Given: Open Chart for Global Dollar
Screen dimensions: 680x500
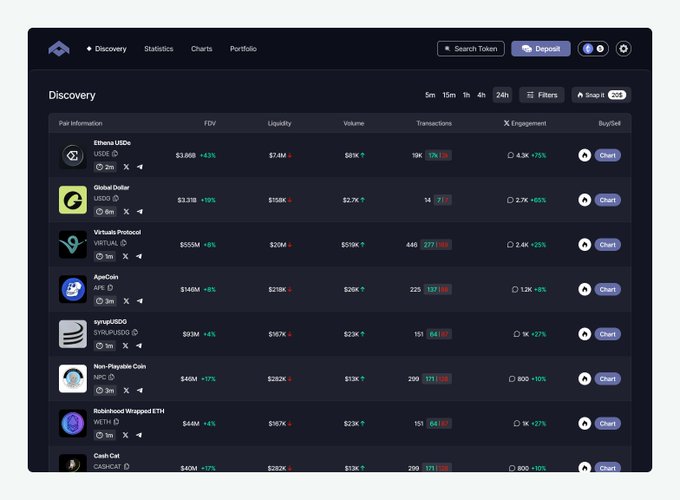Looking at the screenshot, I should pyautogui.click(x=608, y=200).
